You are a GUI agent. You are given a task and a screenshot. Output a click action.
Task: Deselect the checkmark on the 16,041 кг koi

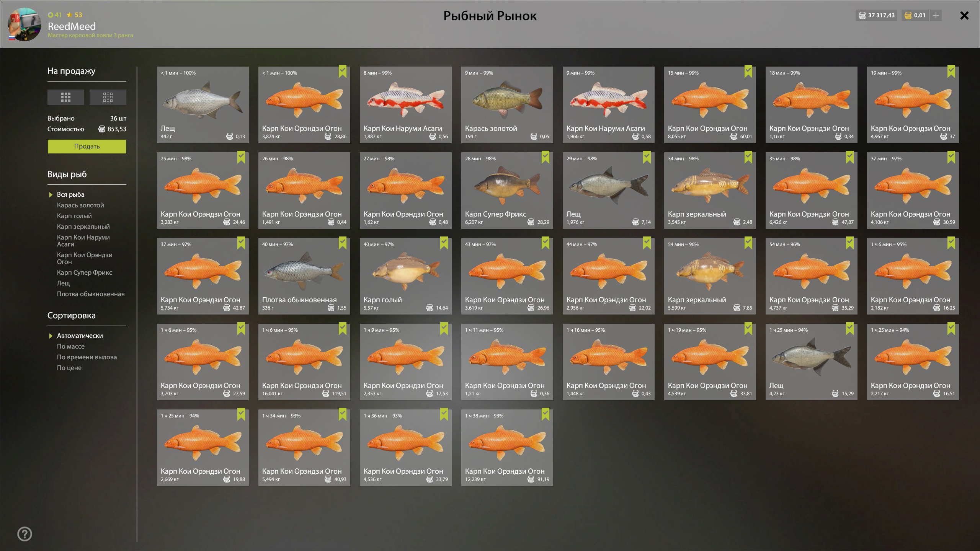click(343, 329)
